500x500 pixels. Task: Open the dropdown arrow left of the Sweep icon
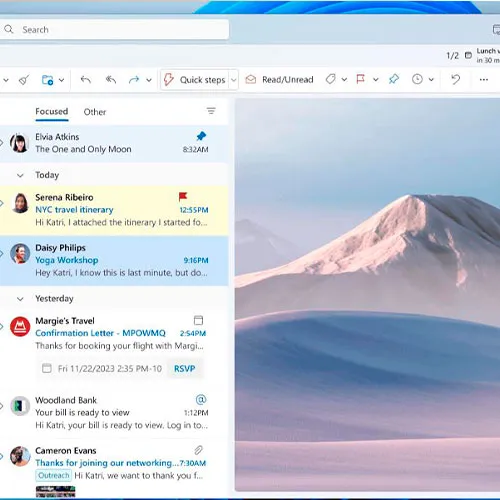(x=6, y=80)
